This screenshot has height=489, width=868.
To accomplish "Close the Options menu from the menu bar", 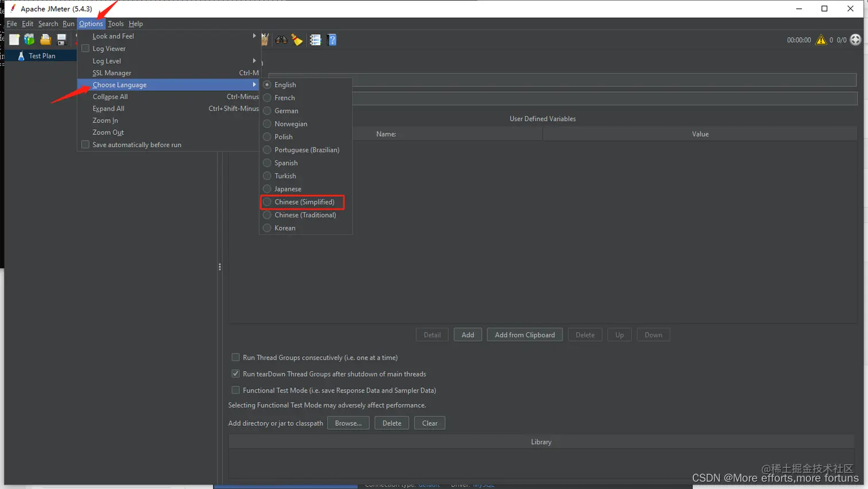I will (91, 24).
